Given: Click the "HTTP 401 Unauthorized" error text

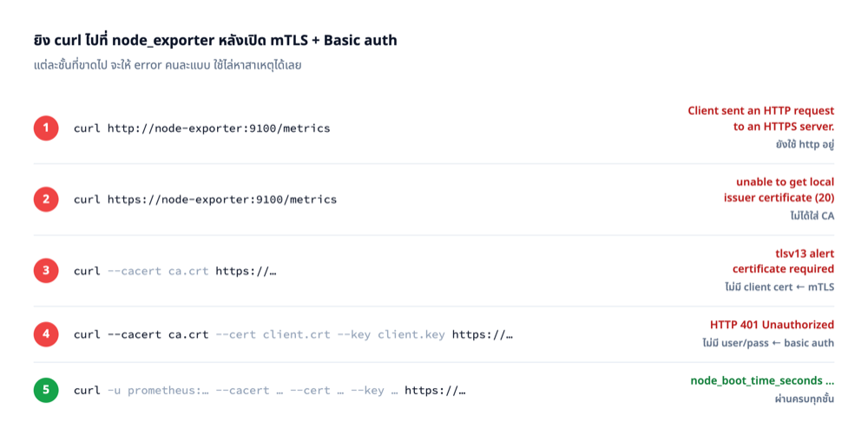Looking at the screenshot, I should (x=773, y=325).
